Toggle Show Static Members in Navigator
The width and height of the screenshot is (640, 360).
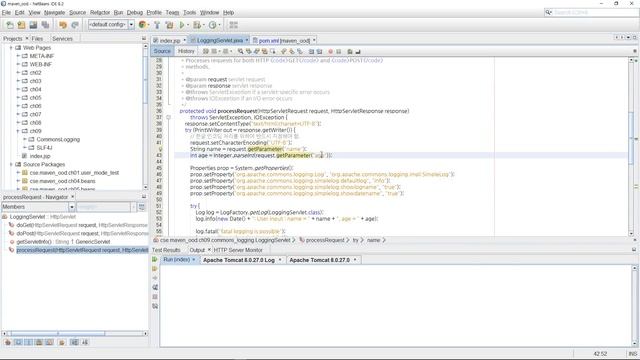click(x=29, y=342)
